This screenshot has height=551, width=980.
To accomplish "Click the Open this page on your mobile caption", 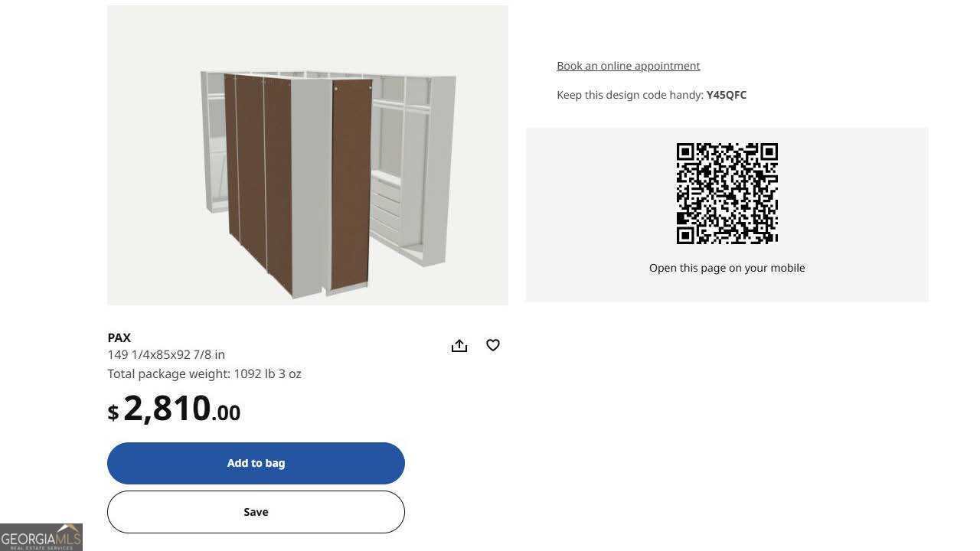I will pyautogui.click(x=727, y=268).
